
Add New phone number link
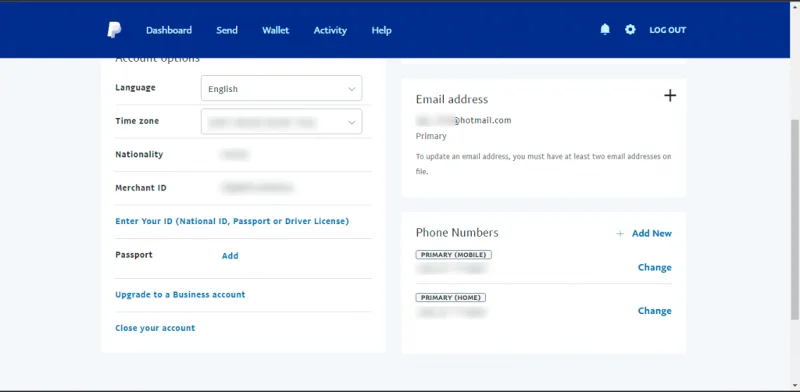click(652, 233)
